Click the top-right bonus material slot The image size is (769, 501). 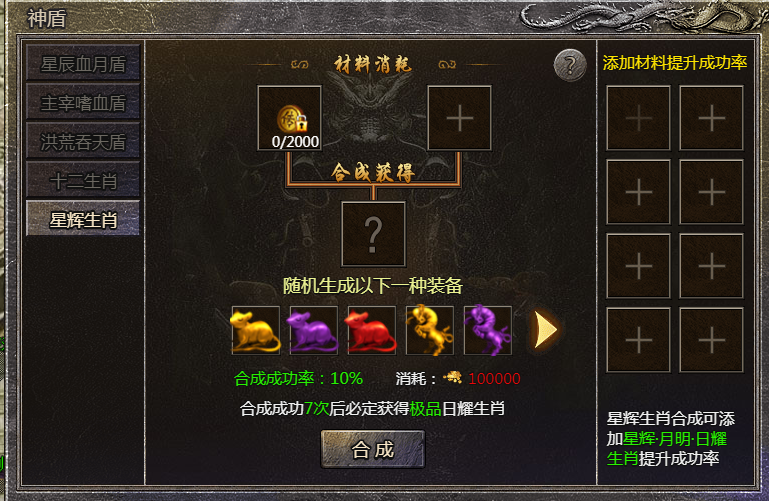click(712, 118)
